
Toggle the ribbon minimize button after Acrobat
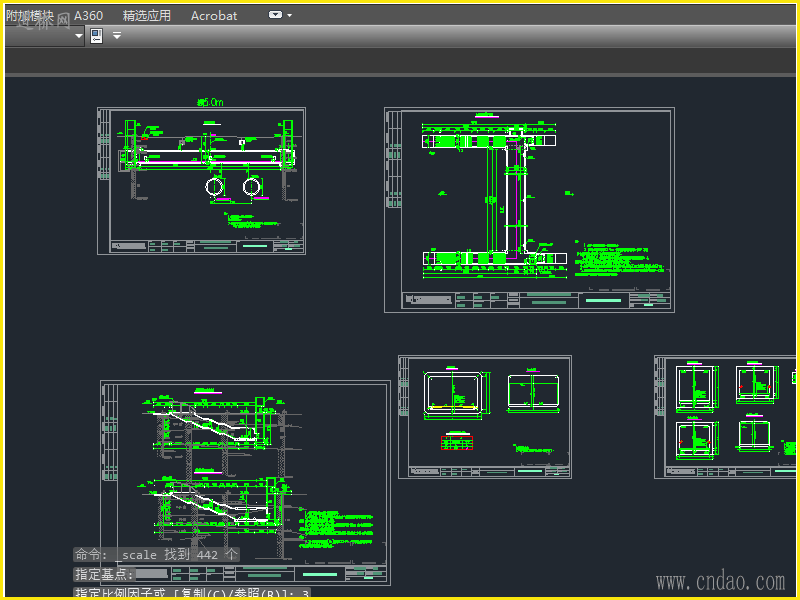click(276, 16)
